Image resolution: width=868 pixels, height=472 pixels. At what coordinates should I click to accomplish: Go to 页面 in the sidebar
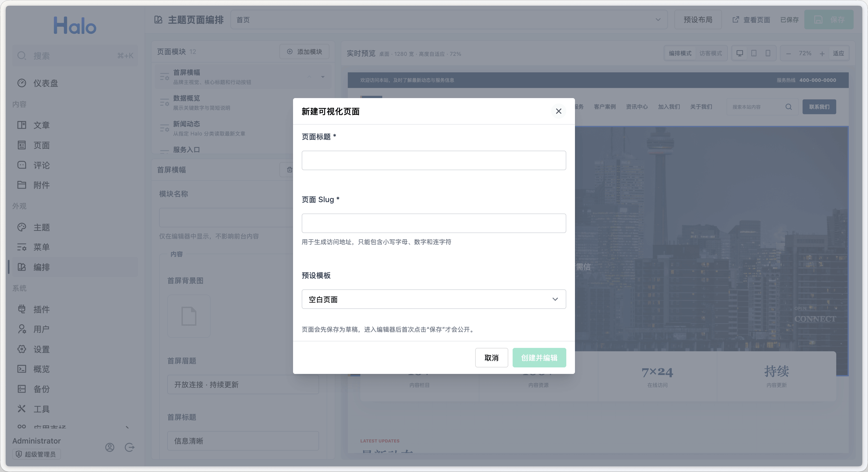75,145
